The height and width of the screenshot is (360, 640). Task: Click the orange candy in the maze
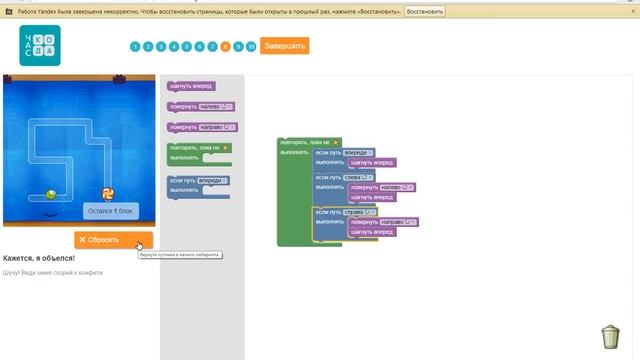107,194
